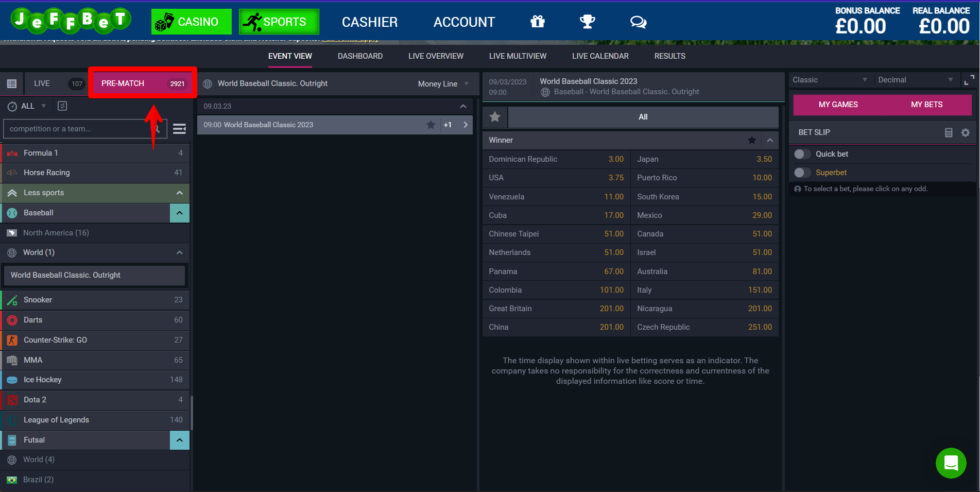Collapse the Baseball sport section
The width and height of the screenshot is (980, 492).
[x=180, y=213]
